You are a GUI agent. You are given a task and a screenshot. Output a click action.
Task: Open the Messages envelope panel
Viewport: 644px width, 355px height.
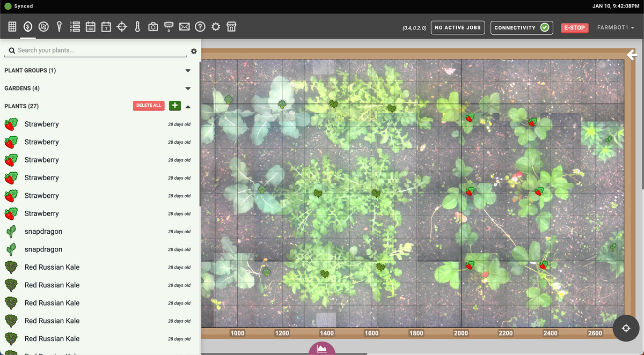tap(184, 26)
